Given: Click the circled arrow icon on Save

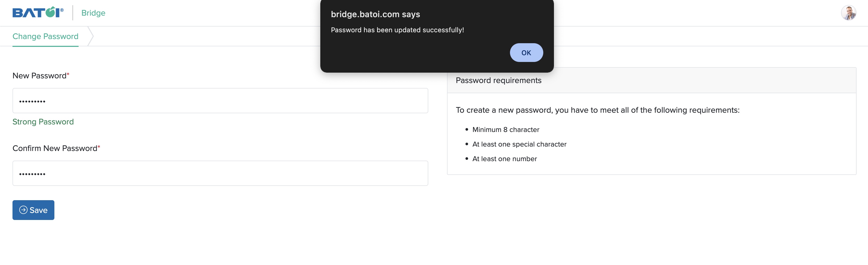Looking at the screenshot, I should click(x=23, y=210).
